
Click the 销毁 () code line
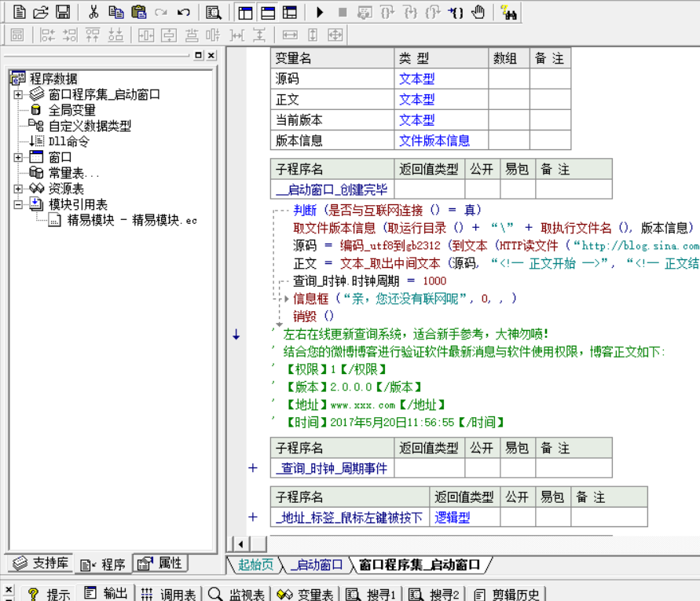click(313, 316)
